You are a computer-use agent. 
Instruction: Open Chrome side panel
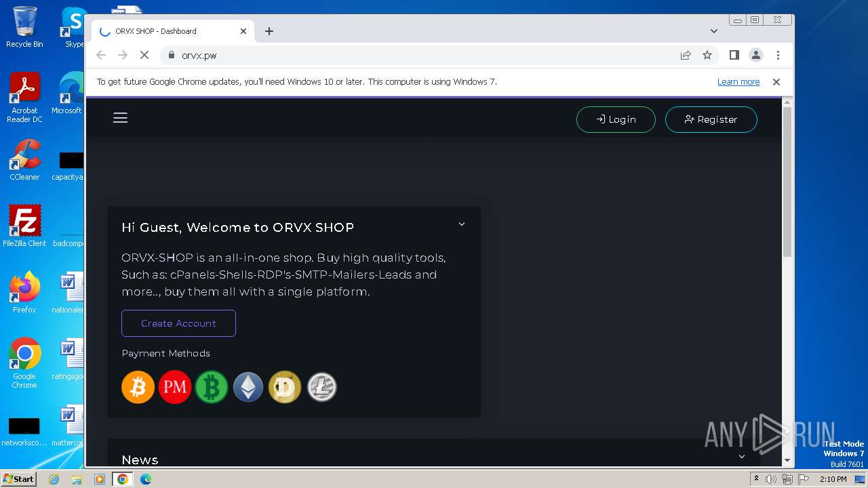734,56
